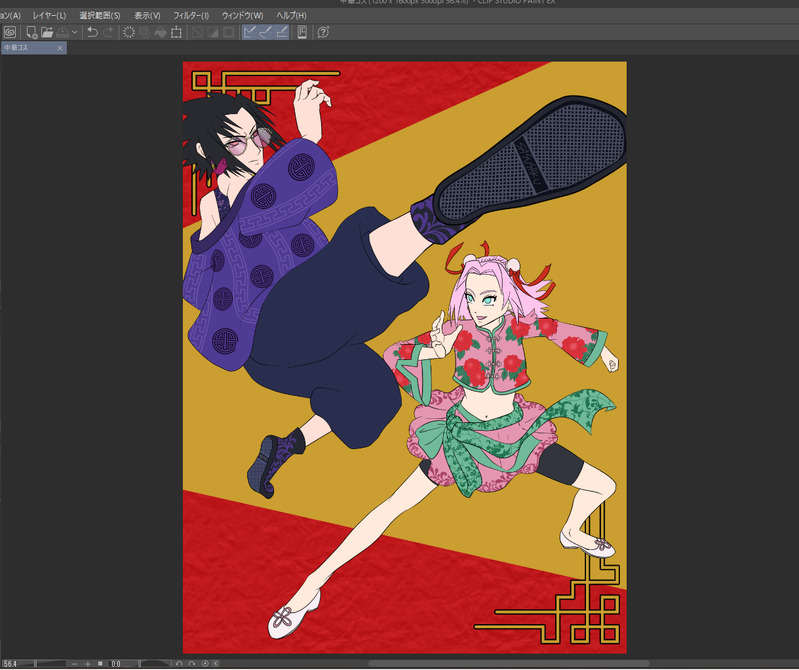Open the 選択範囲(S) menu
This screenshot has height=670, width=799.
click(x=100, y=15)
